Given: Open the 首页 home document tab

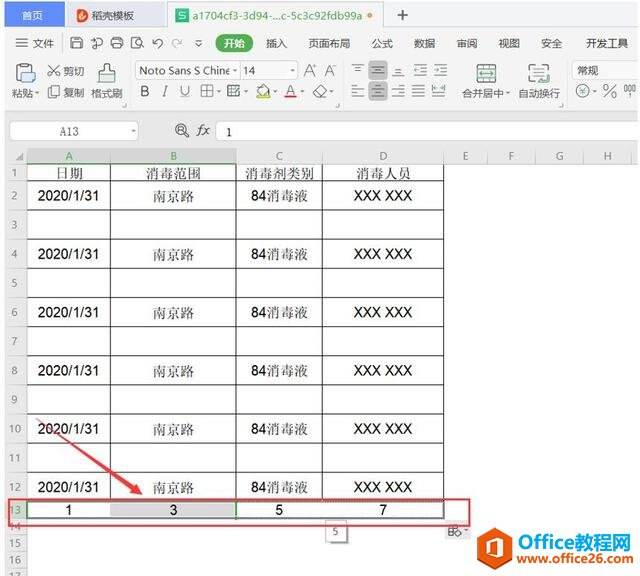Looking at the screenshot, I should (x=34, y=15).
